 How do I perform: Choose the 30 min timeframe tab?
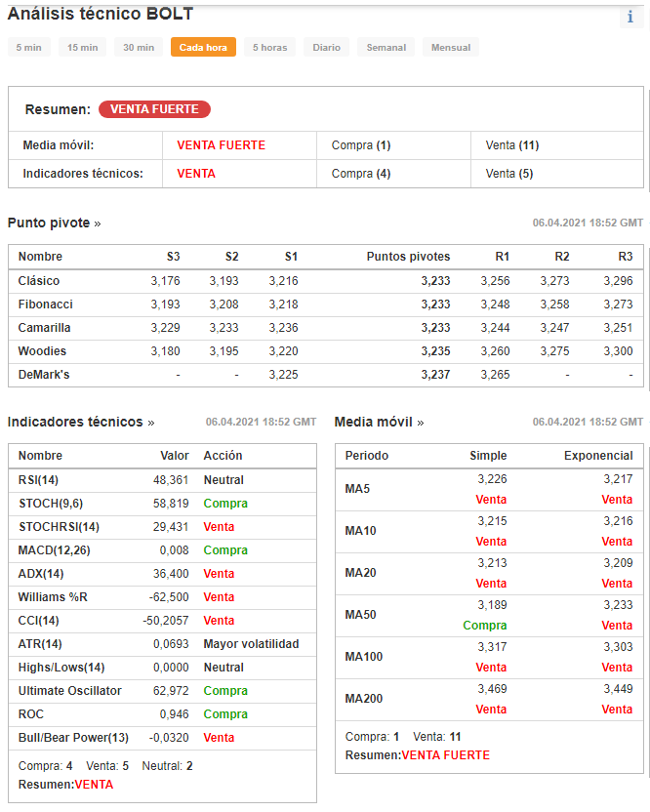[x=139, y=48]
